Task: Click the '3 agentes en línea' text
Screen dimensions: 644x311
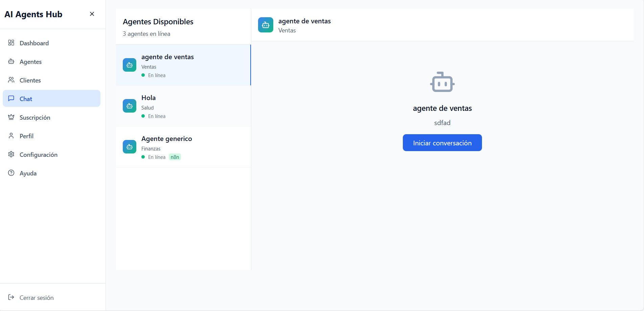Action: pos(146,34)
